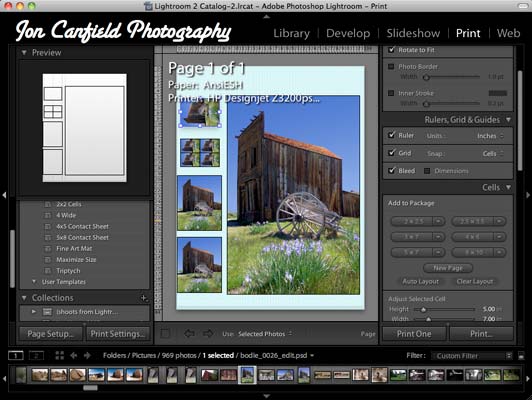Collapse the Cells panel
The width and height of the screenshot is (532, 400).
[x=508, y=187]
